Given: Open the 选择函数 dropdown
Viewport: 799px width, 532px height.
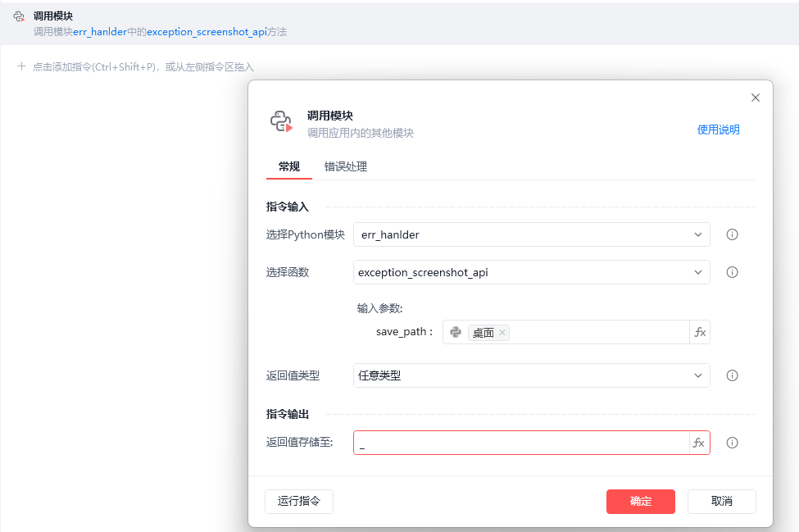Looking at the screenshot, I should click(x=532, y=272).
